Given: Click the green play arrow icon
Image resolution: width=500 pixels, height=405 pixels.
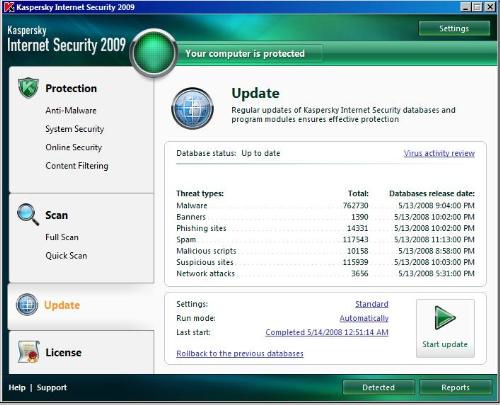Looking at the screenshot, I should point(445,318).
